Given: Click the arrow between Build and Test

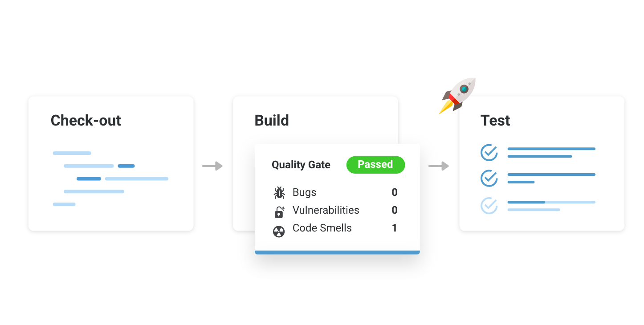Looking at the screenshot, I should click(439, 166).
